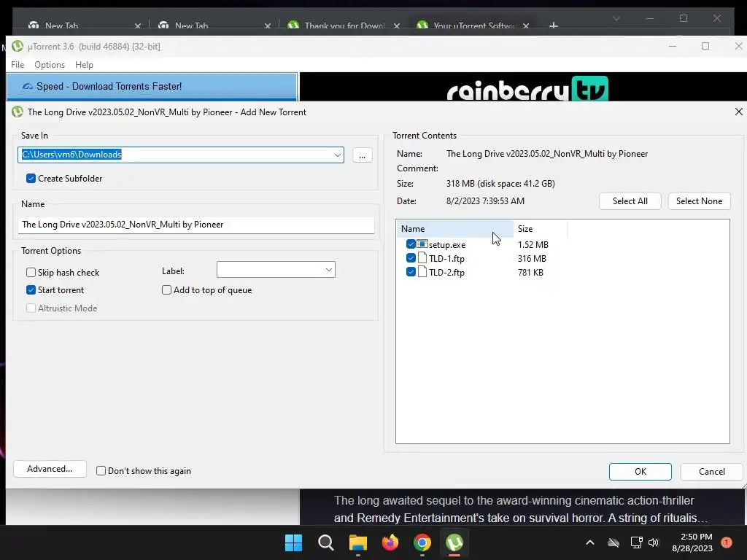
Task: Enable Skip hash check
Action: click(x=31, y=273)
